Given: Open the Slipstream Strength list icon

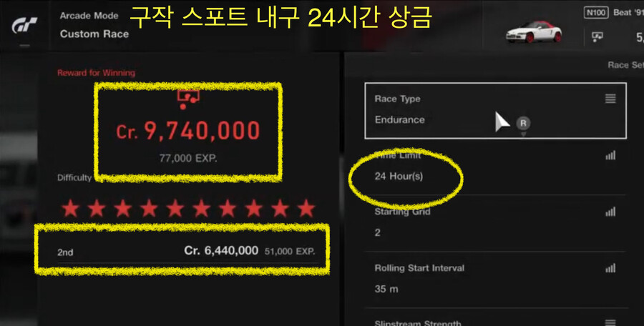Looking at the screenshot, I should point(610,322).
